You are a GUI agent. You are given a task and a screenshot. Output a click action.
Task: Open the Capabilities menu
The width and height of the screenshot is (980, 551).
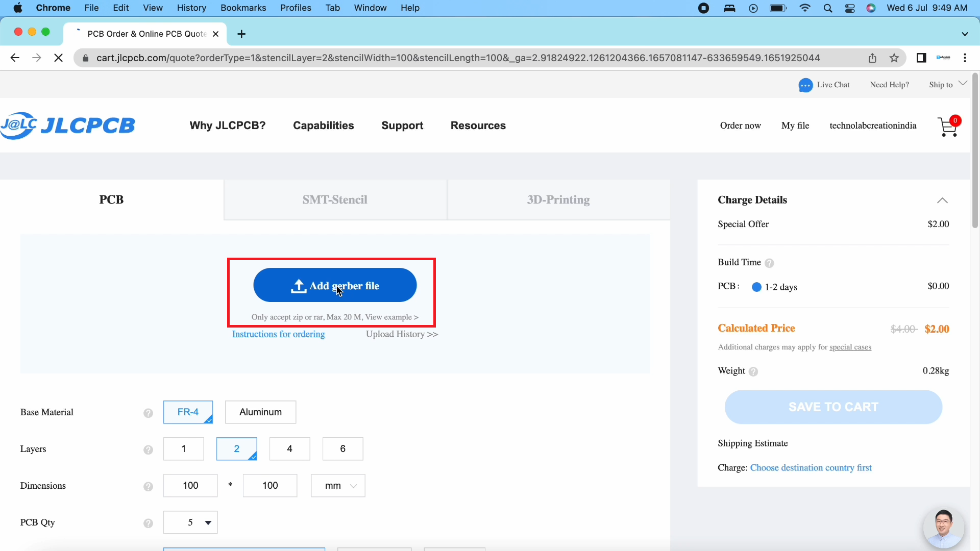pos(324,126)
